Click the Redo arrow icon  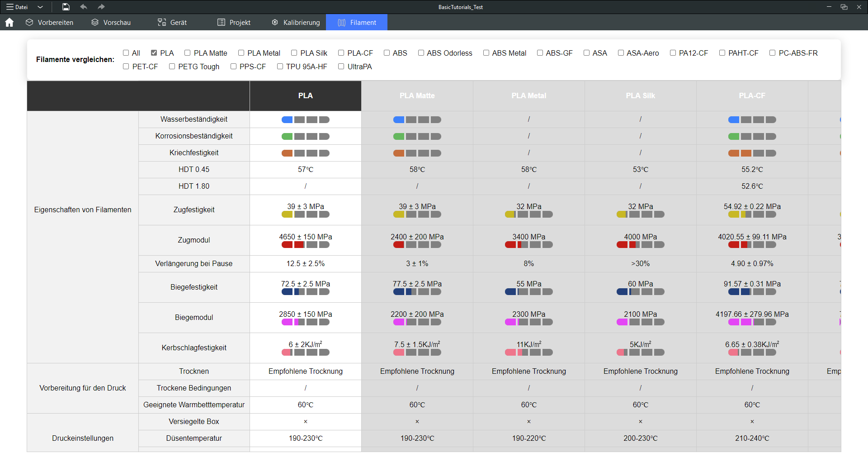pos(101,7)
